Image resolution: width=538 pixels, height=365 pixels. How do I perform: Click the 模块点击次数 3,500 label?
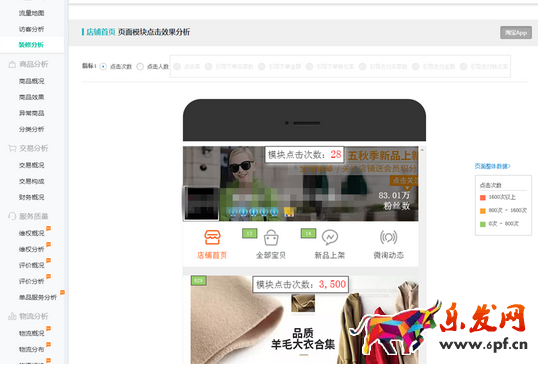[301, 284]
